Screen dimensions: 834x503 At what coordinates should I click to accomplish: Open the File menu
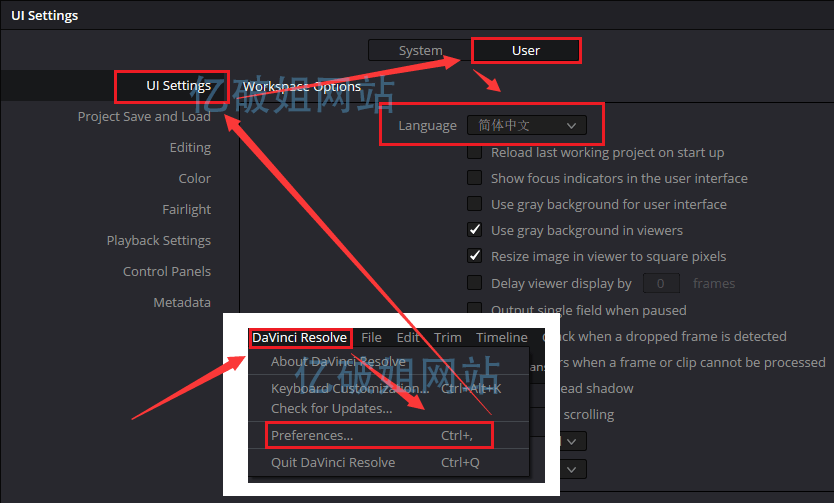point(371,338)
